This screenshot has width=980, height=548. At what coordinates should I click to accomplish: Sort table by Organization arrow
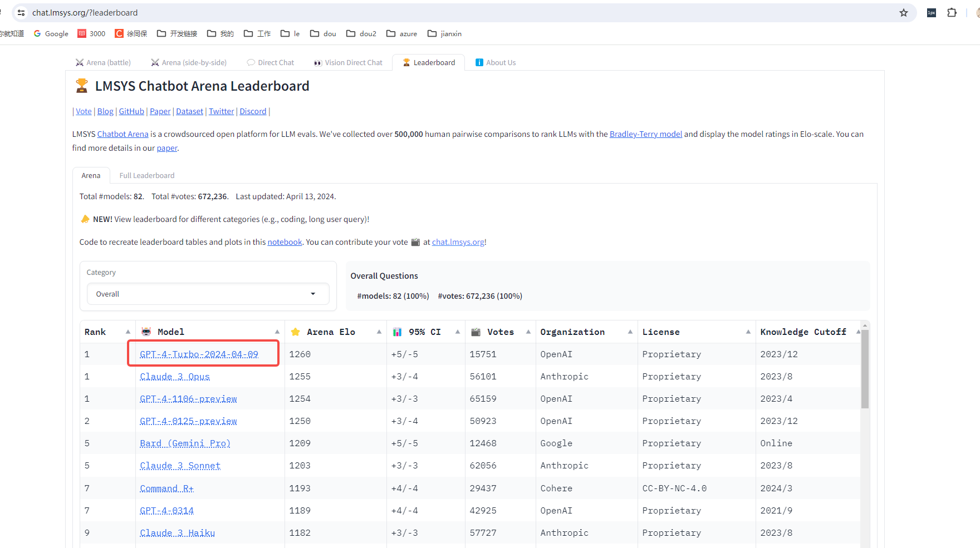pos(630,332)
